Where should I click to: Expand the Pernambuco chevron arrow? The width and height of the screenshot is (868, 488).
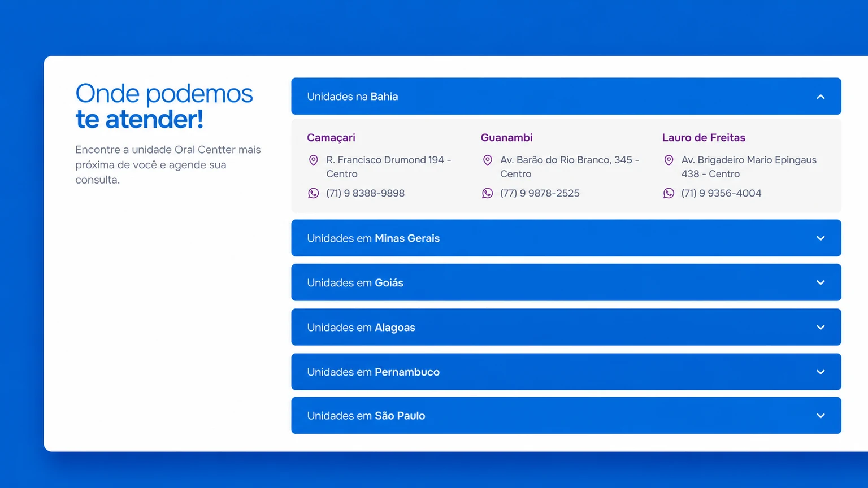(821, 372)
